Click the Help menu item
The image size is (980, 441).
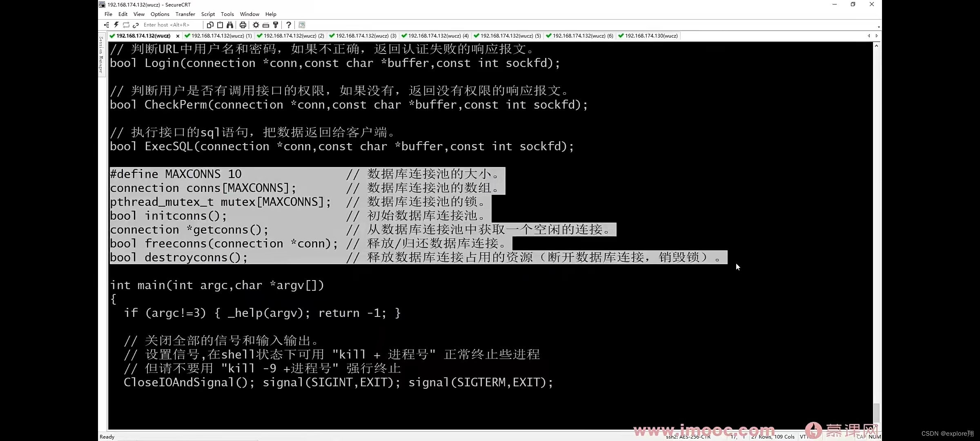[271, 14]
